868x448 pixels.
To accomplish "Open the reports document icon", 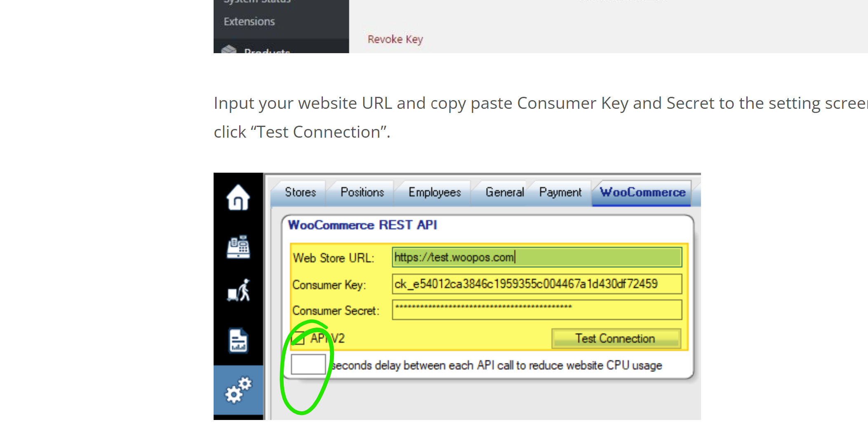I will pos(238,340).
